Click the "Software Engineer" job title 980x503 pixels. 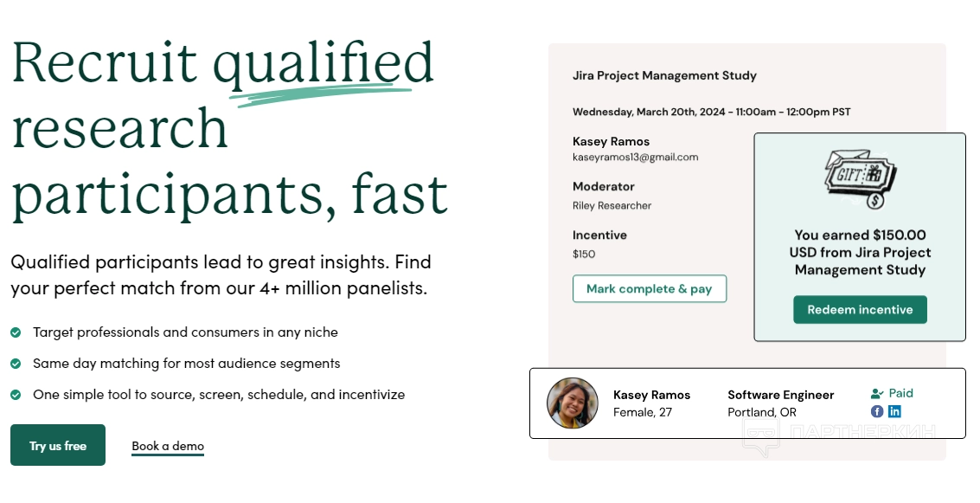tap(780, 395)
